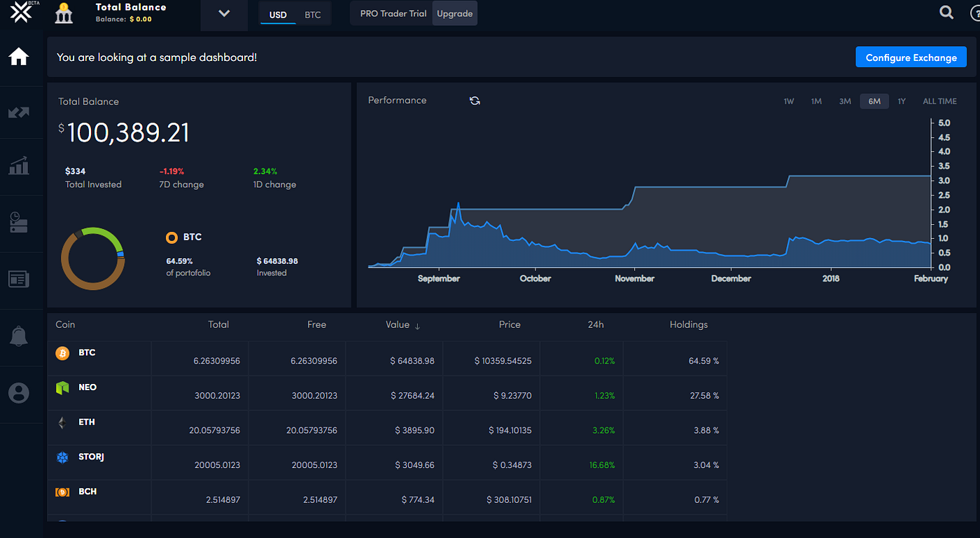The image size is (980, 538).
Task: Switch currency display to USD
Action: 278,15
